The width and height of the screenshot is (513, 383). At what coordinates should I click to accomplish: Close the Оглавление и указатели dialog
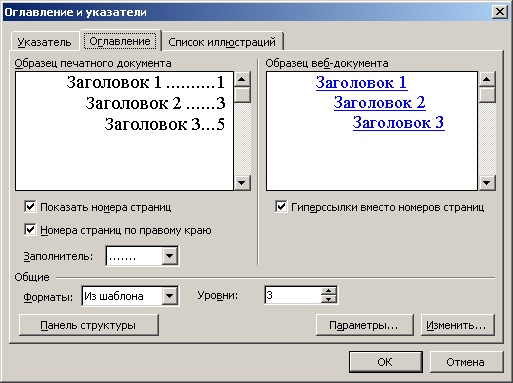[x=500, y=12]
